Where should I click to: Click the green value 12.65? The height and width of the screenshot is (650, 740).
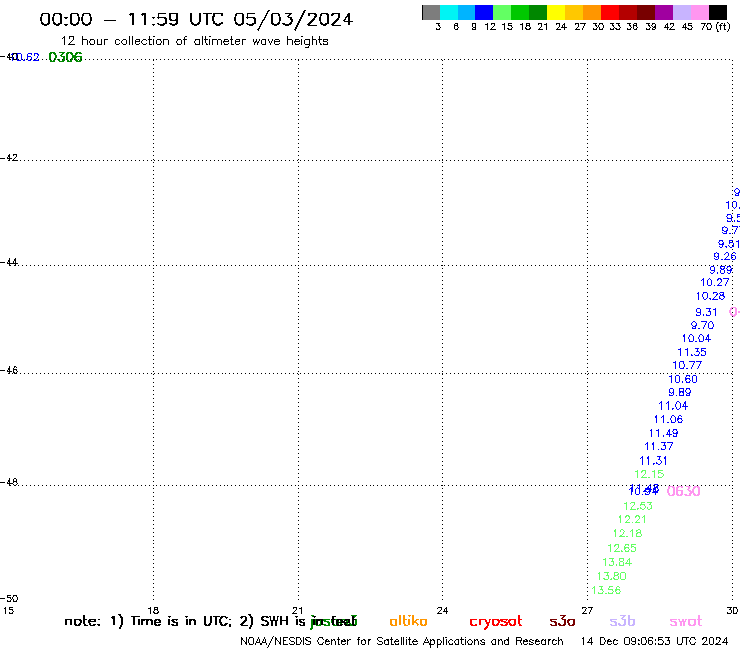622,549
